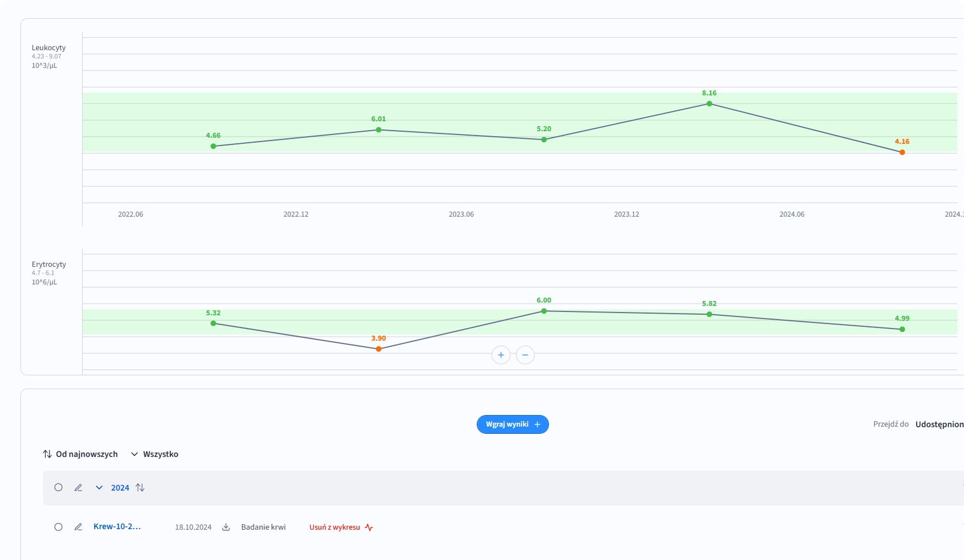Edit the Krew-10-2... file name with pencil

click(78, 527)
